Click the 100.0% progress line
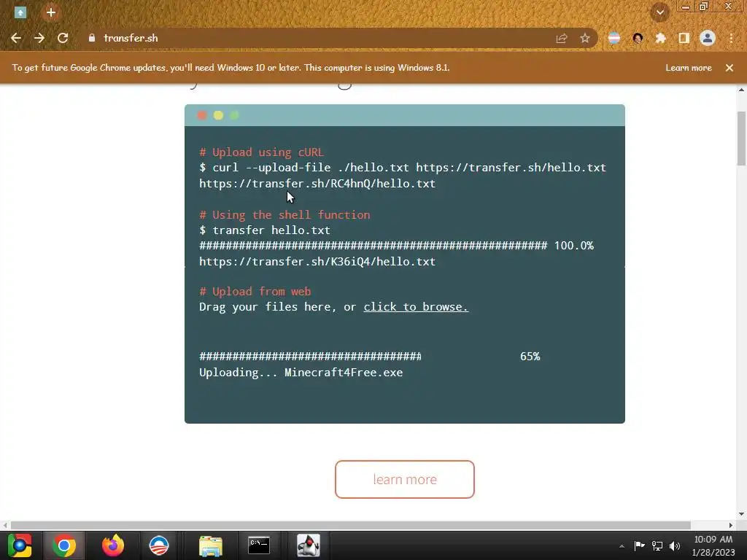This screenshot has height=560, width=747. [396, 246]
